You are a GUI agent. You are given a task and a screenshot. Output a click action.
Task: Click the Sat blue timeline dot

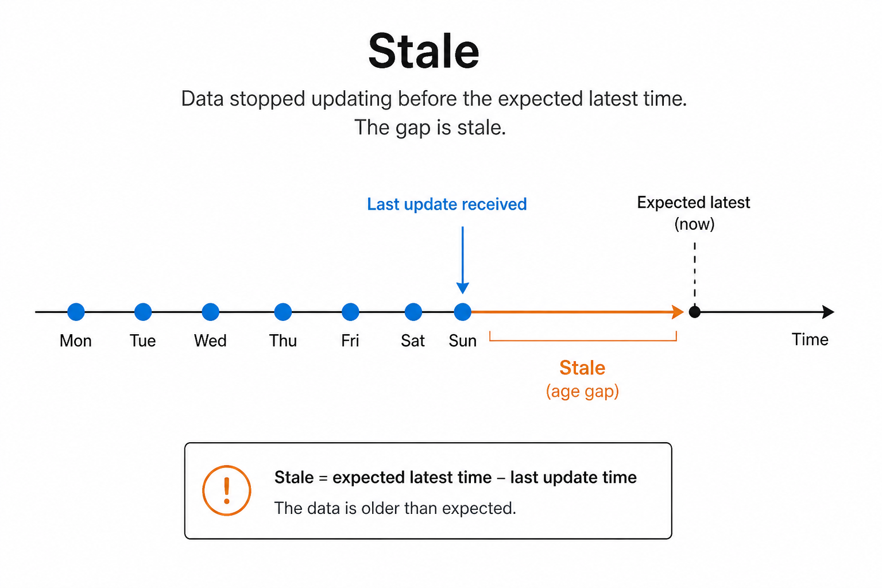pos(413,312)
